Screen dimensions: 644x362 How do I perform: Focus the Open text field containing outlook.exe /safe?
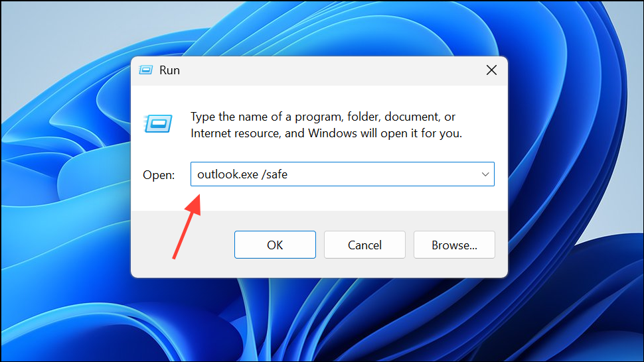click(342, 174)
